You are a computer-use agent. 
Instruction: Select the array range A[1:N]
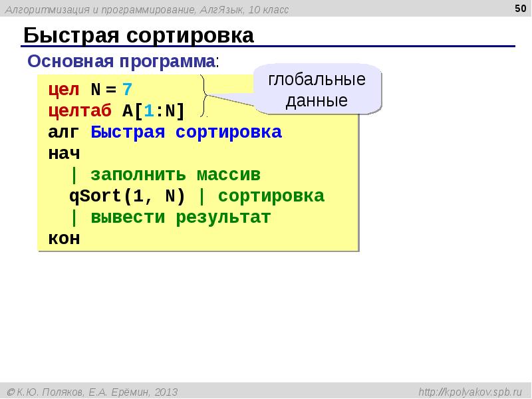click(x=153, y=110)
